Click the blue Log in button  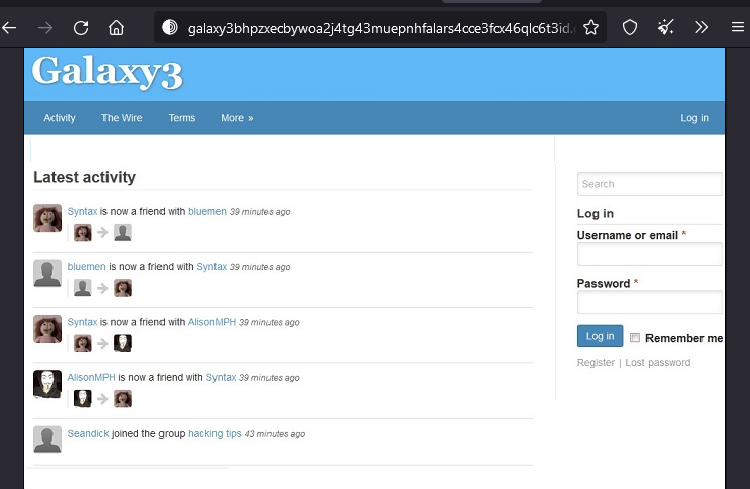click(600, 336)
